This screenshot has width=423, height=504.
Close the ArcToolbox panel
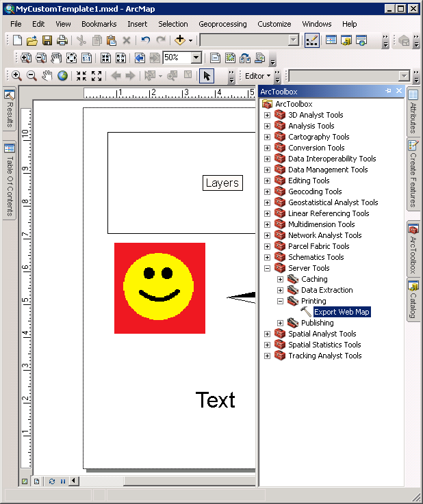tap(399, 91)
